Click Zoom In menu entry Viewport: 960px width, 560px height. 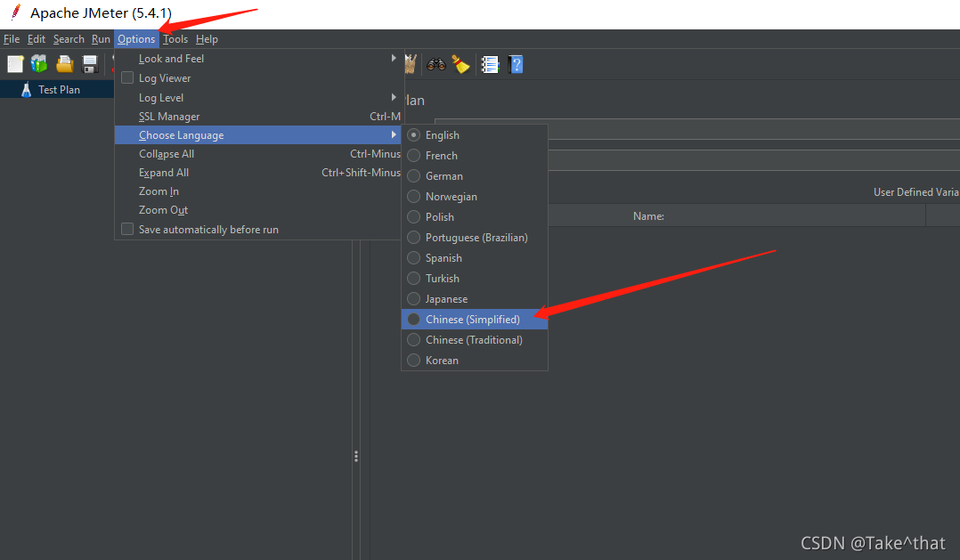click(x=257, y=191)
